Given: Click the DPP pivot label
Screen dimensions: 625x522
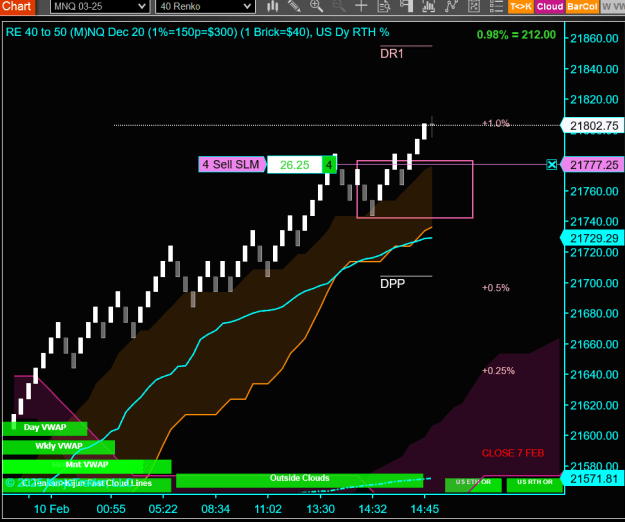Looking at the screenshot, I should pos(393,284).
